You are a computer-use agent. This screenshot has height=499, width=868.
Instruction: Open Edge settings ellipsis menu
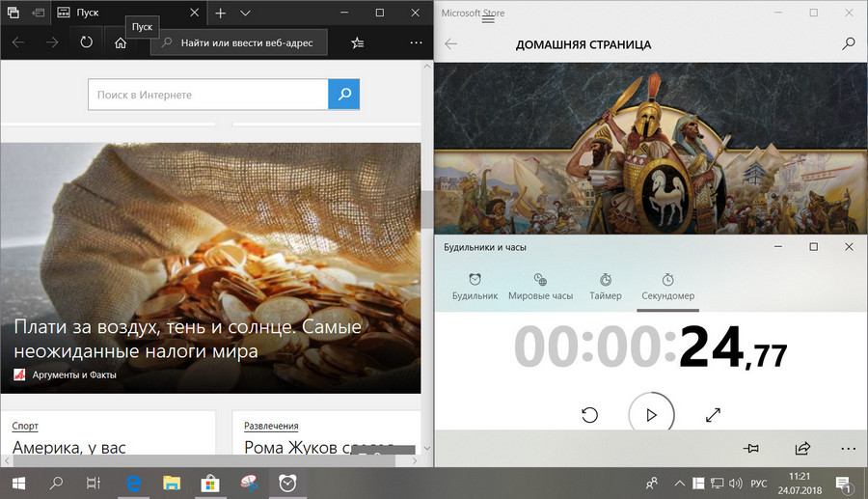coord(416,42)
